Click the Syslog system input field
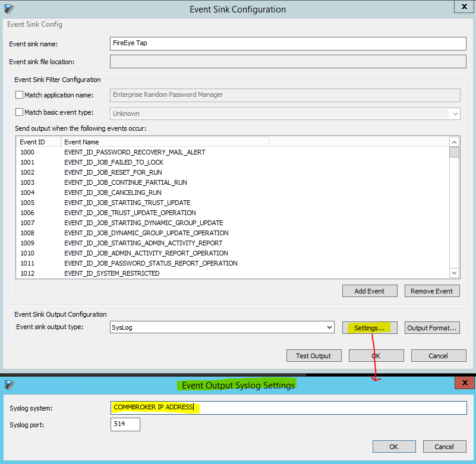Image resolution: width=476 pixels, height=464 pixels. pos(289,408)
